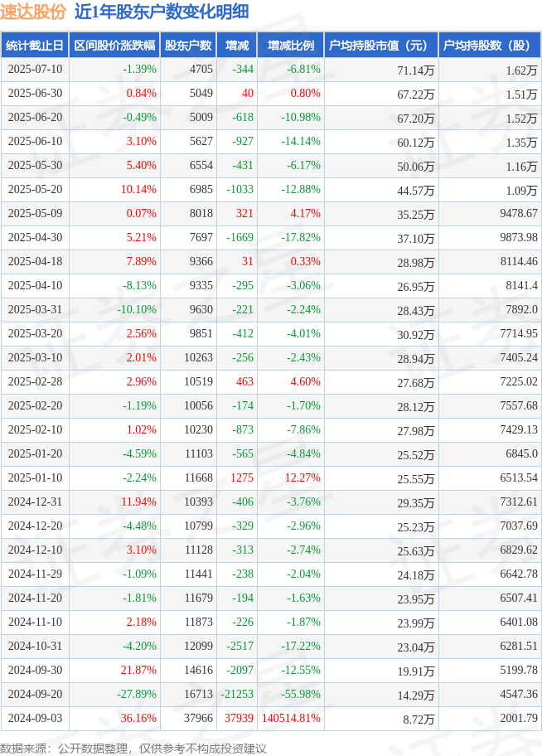The height and width of the screenshot is (756, 542).
Task: Click the shareholder count 4705
Action: [201, 69]
